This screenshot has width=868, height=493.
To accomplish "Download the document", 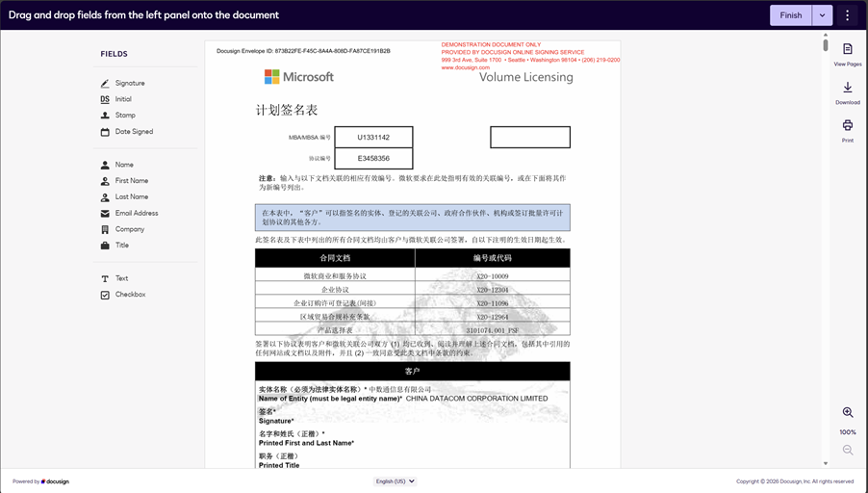I will click(x=848, y=93).
